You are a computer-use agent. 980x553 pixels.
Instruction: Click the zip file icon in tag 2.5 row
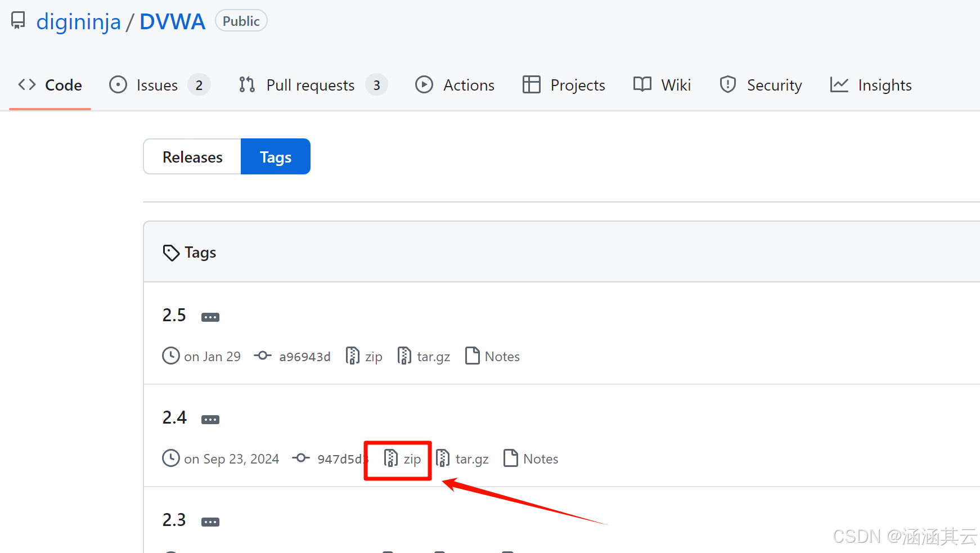(x=353, y=356)
